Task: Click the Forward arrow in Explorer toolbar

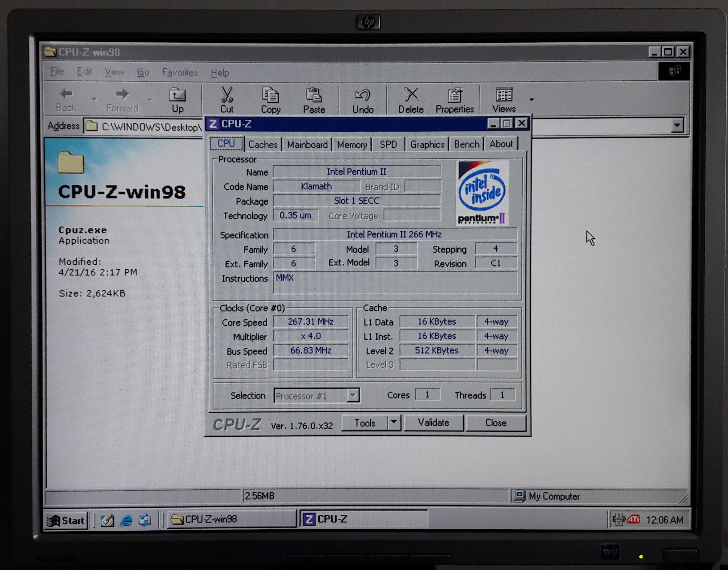Action: pyautogui.click(x=122, y=94)
